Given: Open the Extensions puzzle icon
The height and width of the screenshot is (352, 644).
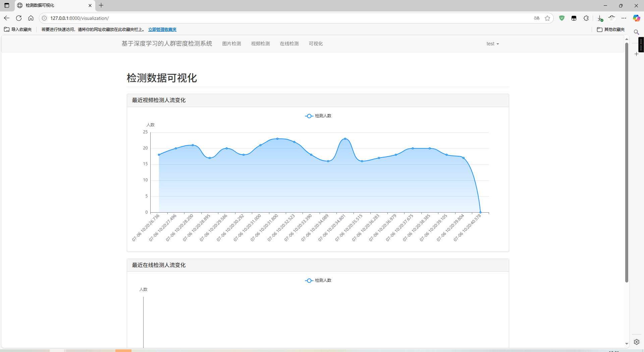Looking at the screenshot, I should pos(586,18).
